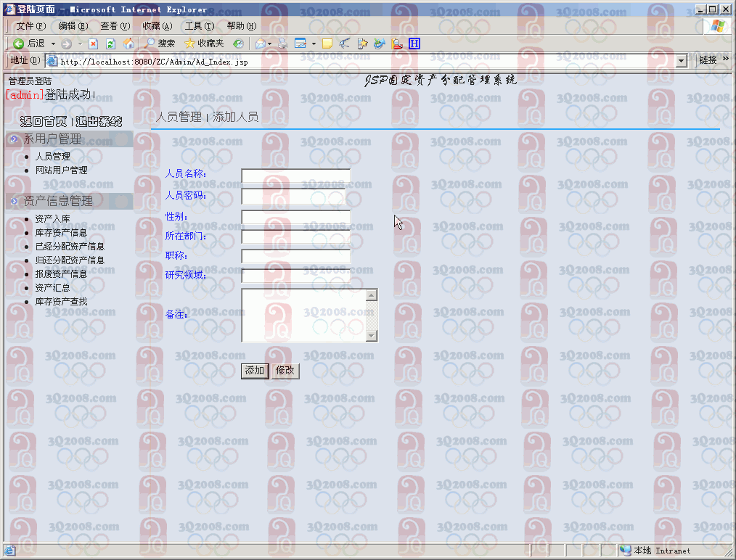Image resolution: width=736 pixels, height=560 pixels.
Task: Open the Favorites (收藏夹) star button
Action: [x=204, y=44]
